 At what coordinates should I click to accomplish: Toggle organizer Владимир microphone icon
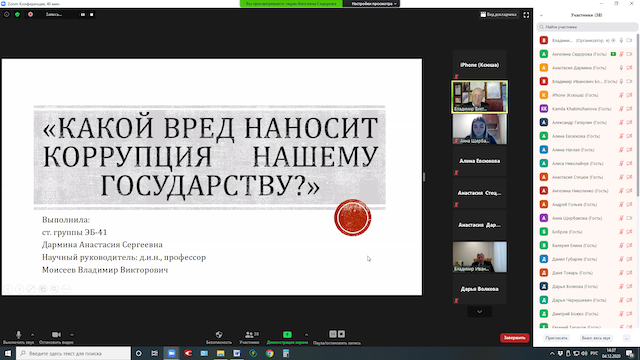pyautogui.click(x=621, y=40)
